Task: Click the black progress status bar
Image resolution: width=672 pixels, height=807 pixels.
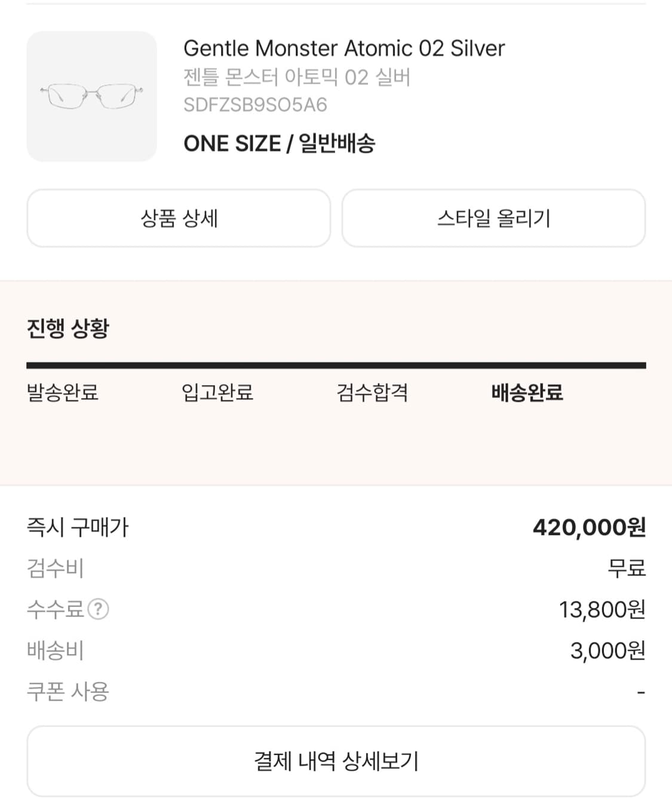Action: pos(336,365)
